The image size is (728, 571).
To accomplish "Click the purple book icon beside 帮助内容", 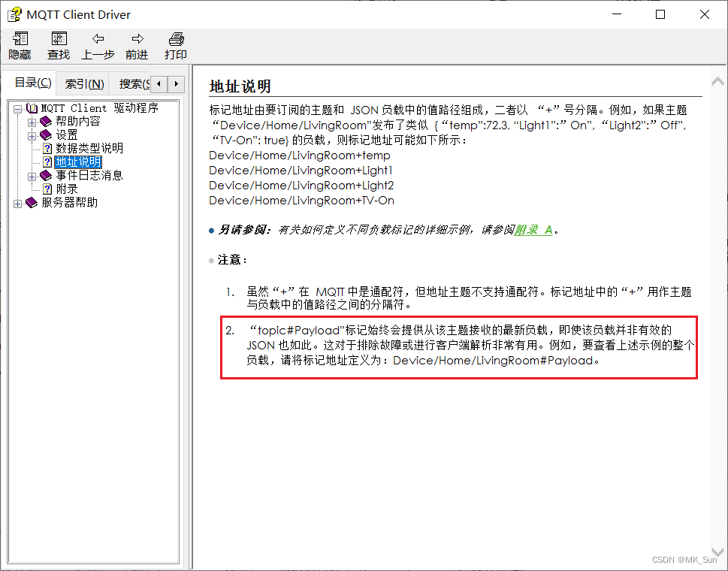I will [x=46, y=122].
